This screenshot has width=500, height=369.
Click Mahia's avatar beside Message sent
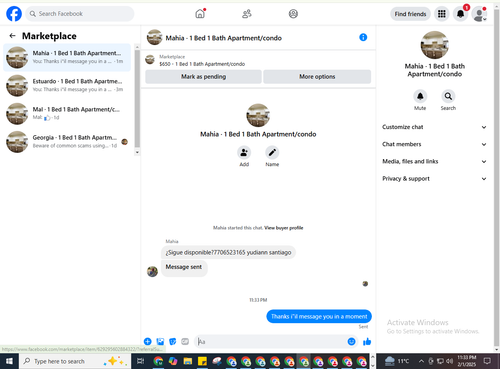point(152,271)
